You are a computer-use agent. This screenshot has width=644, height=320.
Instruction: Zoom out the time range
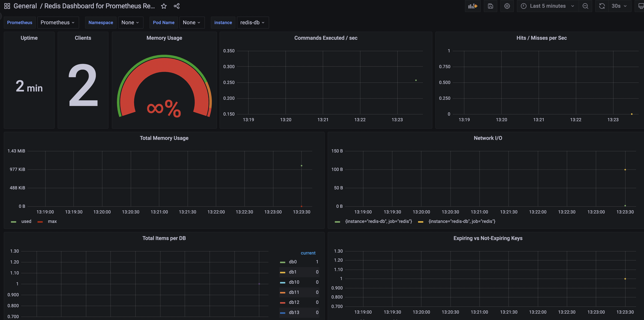585,6
